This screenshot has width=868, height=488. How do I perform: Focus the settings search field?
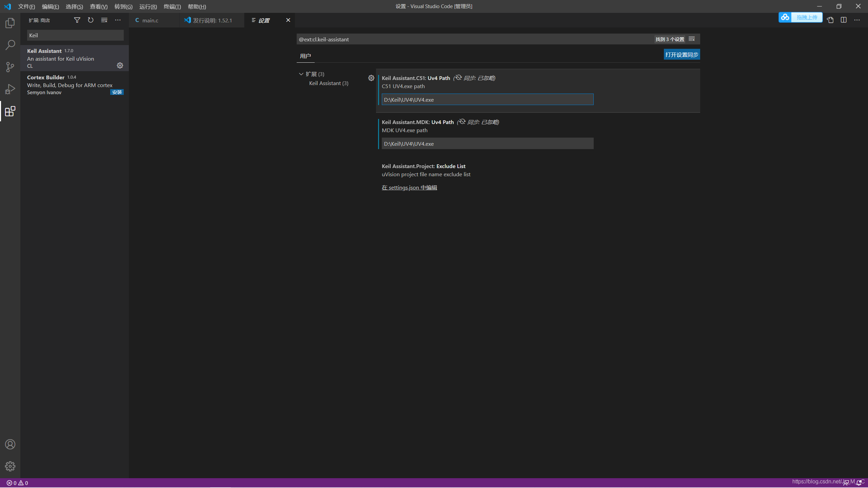click(475, 39)
